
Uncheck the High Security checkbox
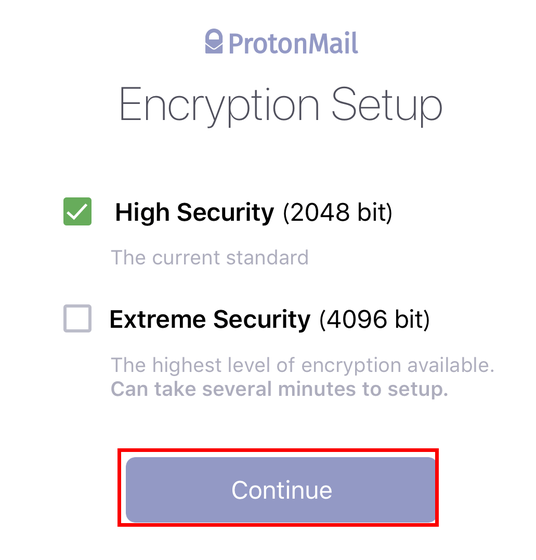(x=77, y=211)
